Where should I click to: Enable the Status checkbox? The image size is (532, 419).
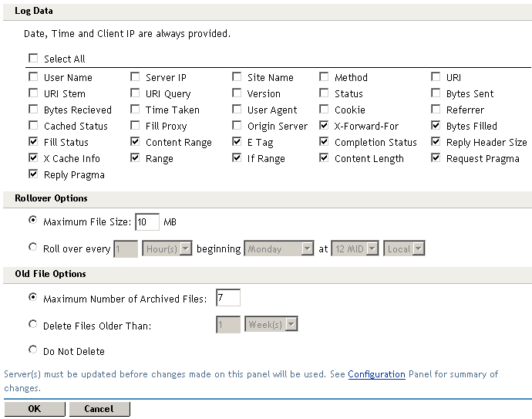(324, 93)
